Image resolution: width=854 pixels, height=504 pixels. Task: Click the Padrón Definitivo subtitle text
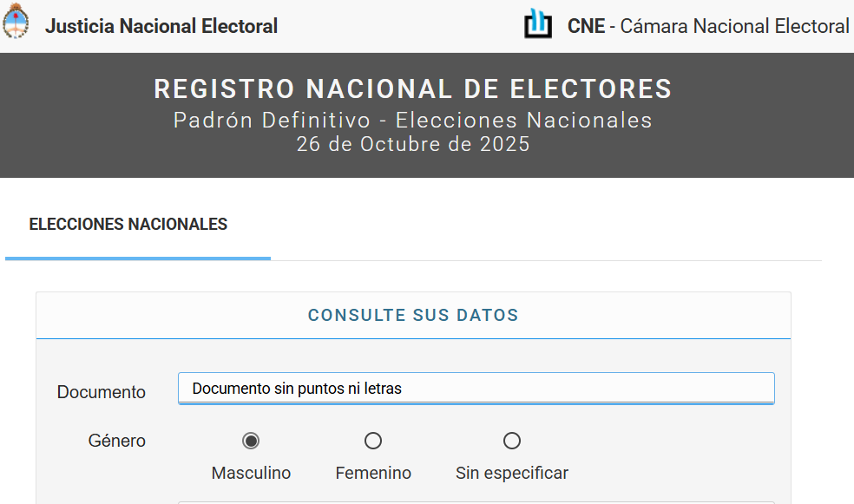tap(412, 121)
